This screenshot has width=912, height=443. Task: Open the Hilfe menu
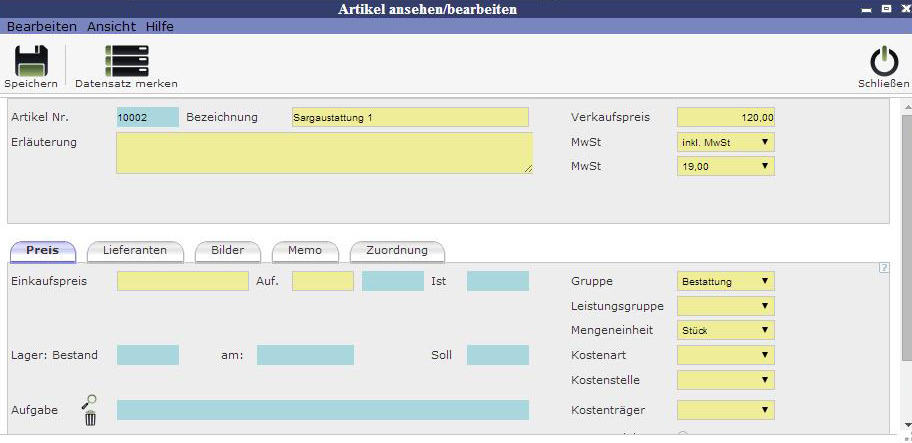[x=160, y=26]
